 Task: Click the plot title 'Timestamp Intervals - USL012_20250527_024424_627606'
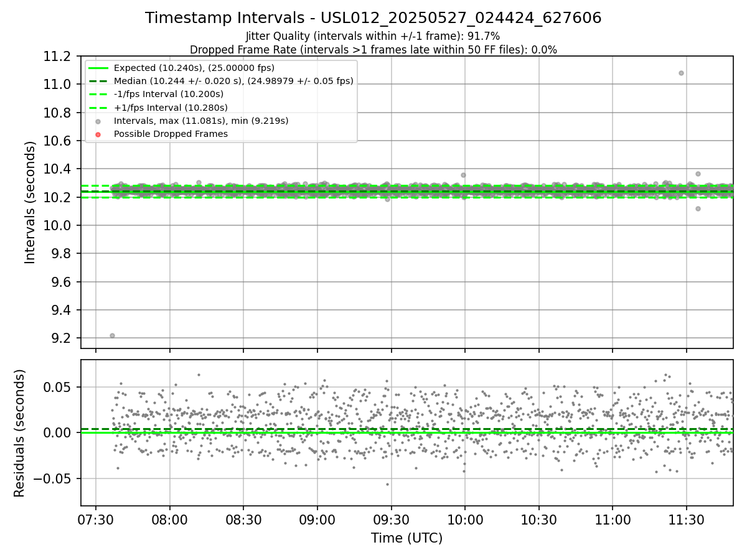(374, 18)
